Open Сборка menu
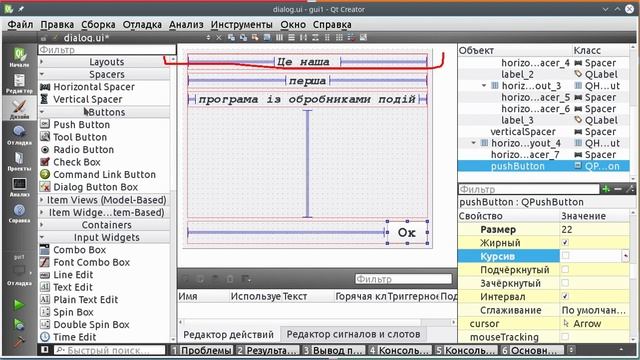 pos(98,24)
